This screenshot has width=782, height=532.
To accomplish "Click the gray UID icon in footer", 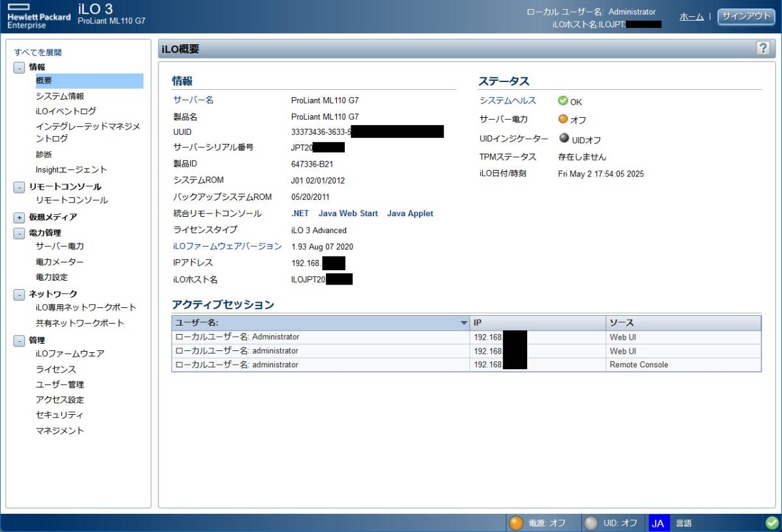I will (x=591, y=523).
